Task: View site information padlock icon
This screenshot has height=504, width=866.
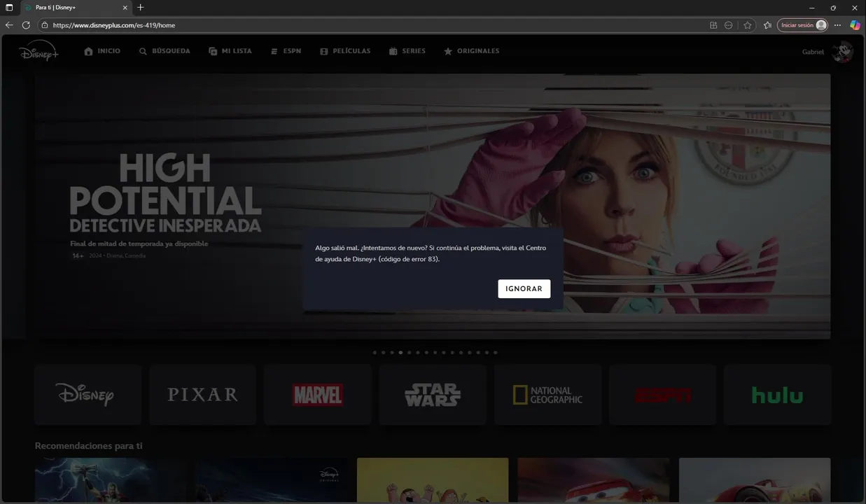Action: coord(45,25)
